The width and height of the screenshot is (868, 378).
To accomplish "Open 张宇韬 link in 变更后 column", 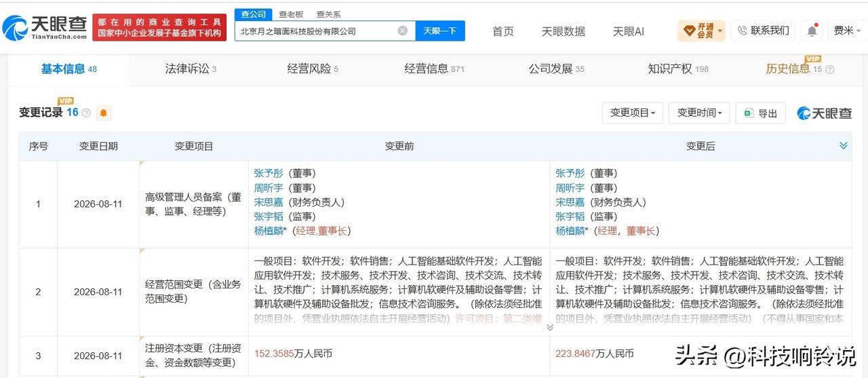I will (570, 216).
